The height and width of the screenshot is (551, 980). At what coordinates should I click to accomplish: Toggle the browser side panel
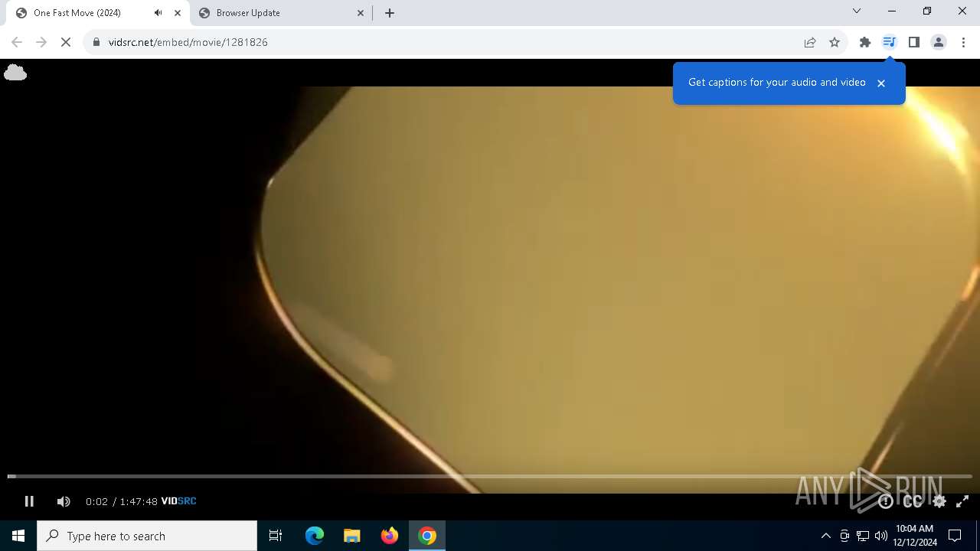[x=914, y=42]
